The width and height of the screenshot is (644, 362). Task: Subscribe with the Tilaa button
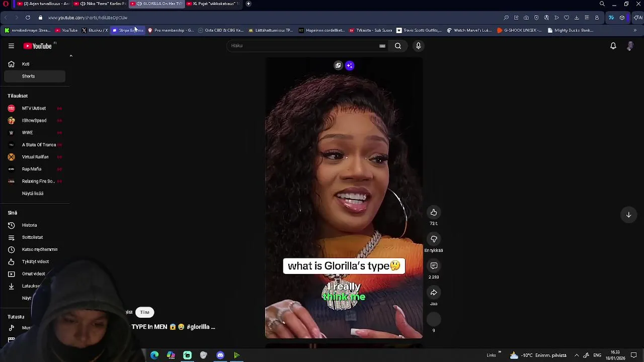[144, 312]
